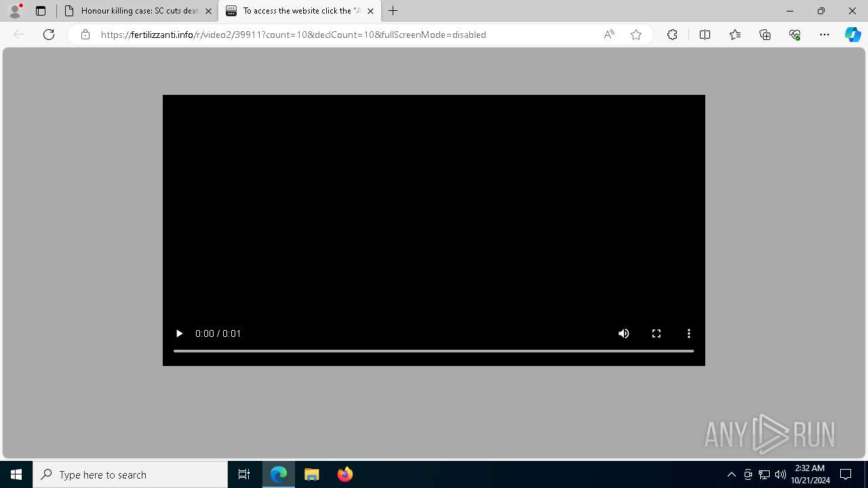868x488 pixels.
Task: Launch Firefox from taskbar
Action: (x=345, y=474)
